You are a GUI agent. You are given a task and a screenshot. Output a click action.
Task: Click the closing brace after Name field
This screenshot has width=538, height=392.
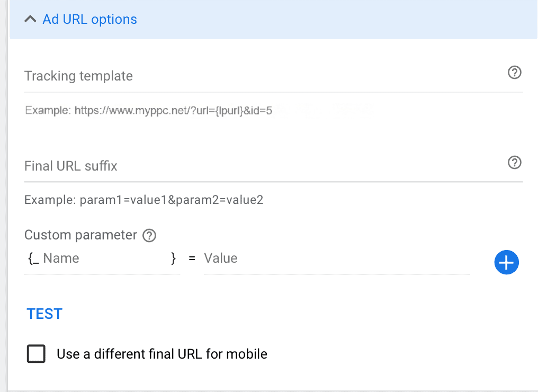(173, 259)
